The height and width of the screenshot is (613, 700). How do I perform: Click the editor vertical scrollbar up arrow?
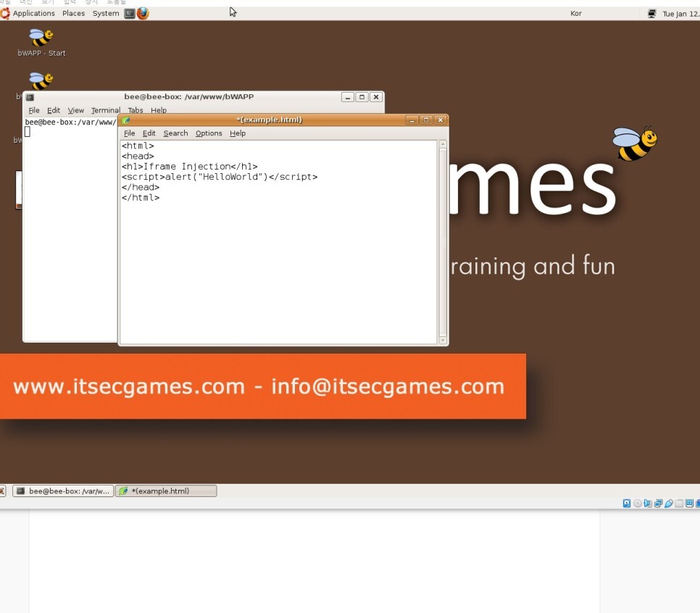click(x=443, y=144)
